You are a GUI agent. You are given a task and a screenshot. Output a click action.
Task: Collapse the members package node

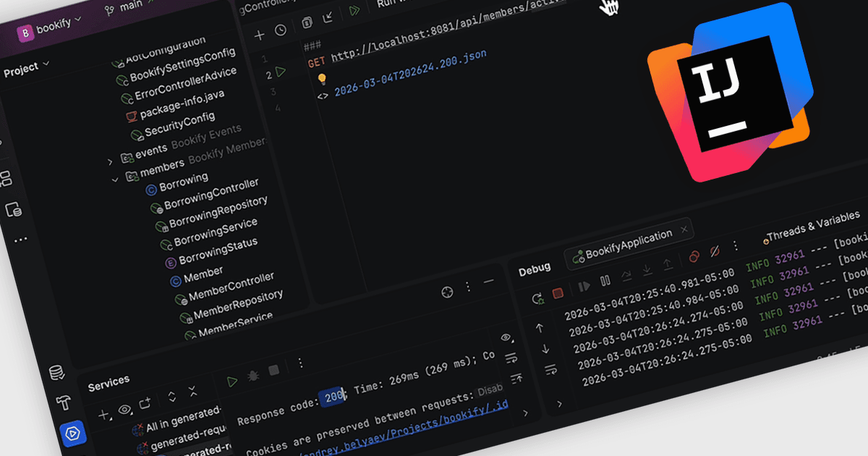point(115,180)
